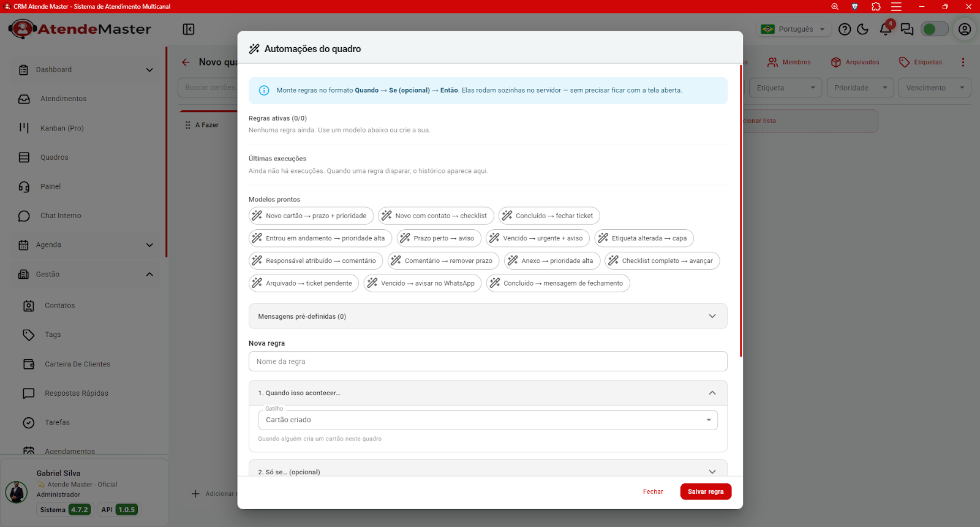Open the internal chat bubbles icon in header

907,29
